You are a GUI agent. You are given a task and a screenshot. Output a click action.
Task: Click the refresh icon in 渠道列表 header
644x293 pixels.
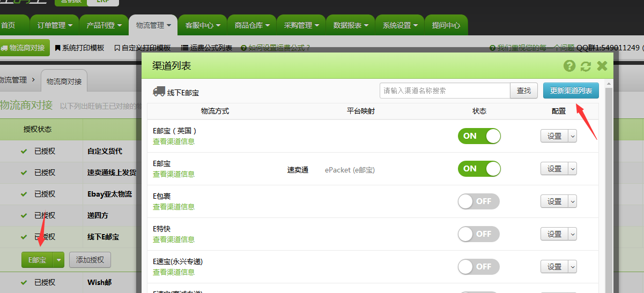[586, 66]
